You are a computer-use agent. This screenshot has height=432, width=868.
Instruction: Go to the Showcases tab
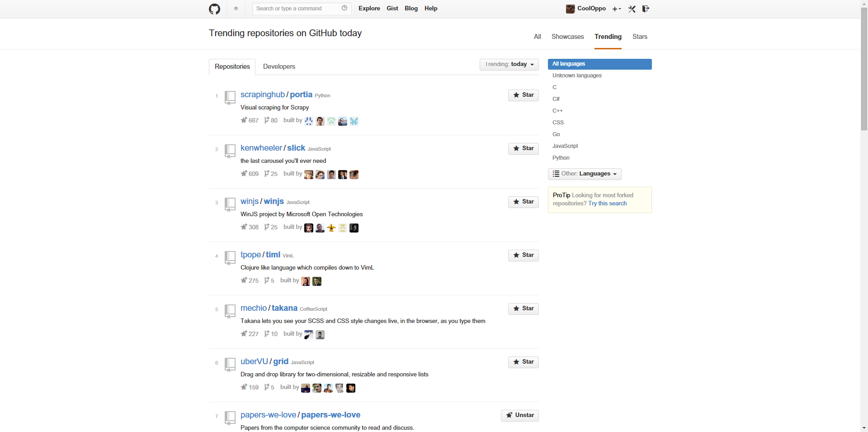567,37
